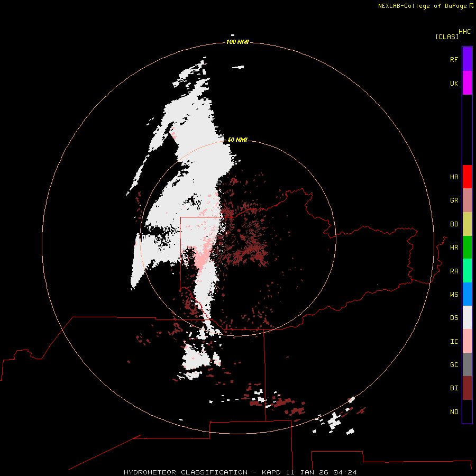Click the IC legend label
Image resolution: width=476 pixels, height=476 pixels.
coord(454,342)
